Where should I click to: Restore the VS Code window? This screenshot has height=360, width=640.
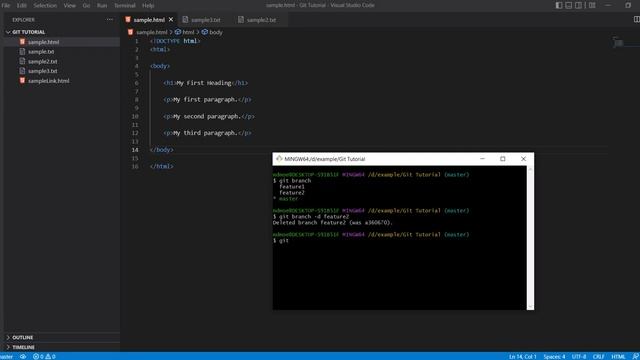pyautogui.click(x=628, y=5)
